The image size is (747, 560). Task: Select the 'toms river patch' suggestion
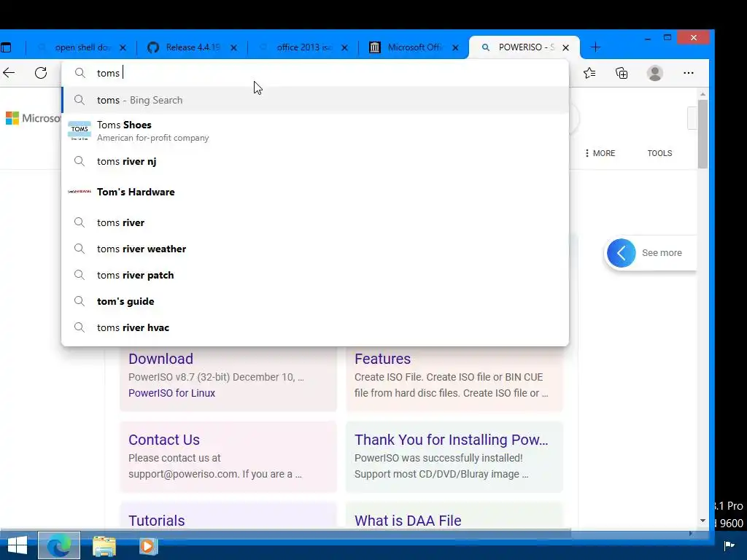pyautogui.click(x=315, y=275)
